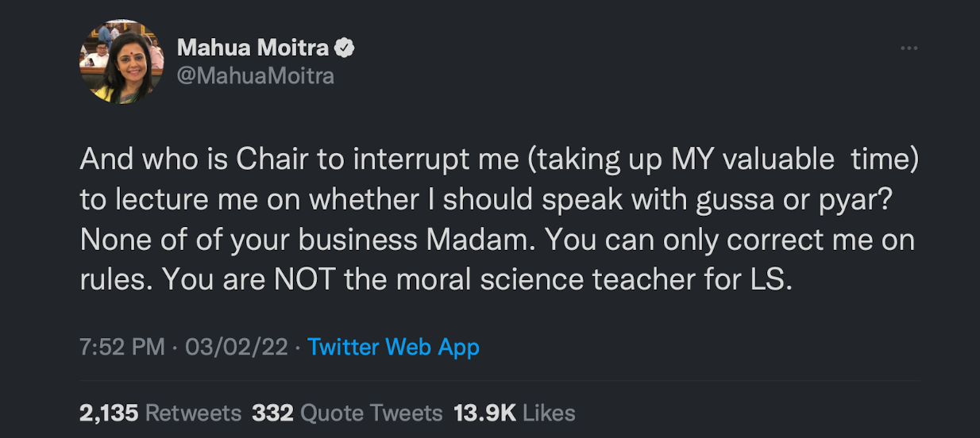The image size is (980, 438).
Task: Click the Twitter Web App source link
Action: click(393, 347)
